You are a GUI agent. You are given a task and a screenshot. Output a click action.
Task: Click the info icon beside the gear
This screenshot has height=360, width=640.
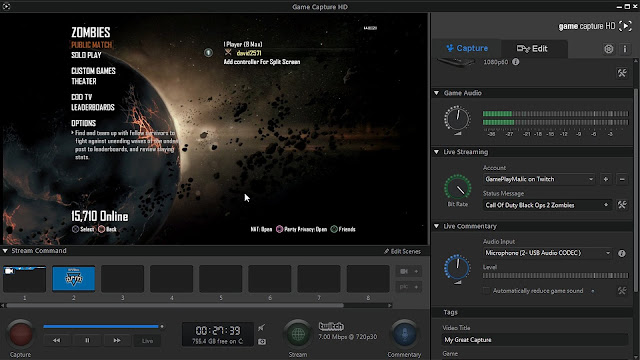click(x=625, y=49)
